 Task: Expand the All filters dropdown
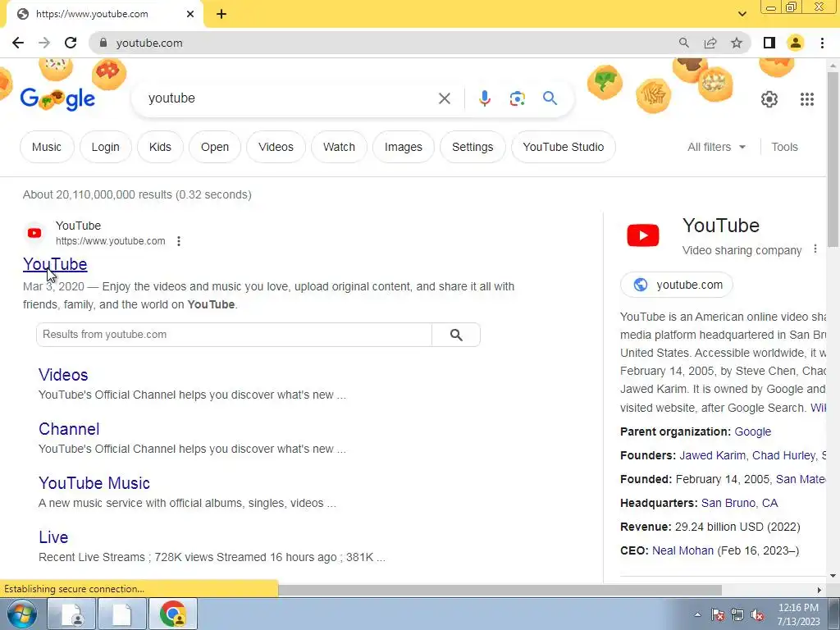(716, 147)
